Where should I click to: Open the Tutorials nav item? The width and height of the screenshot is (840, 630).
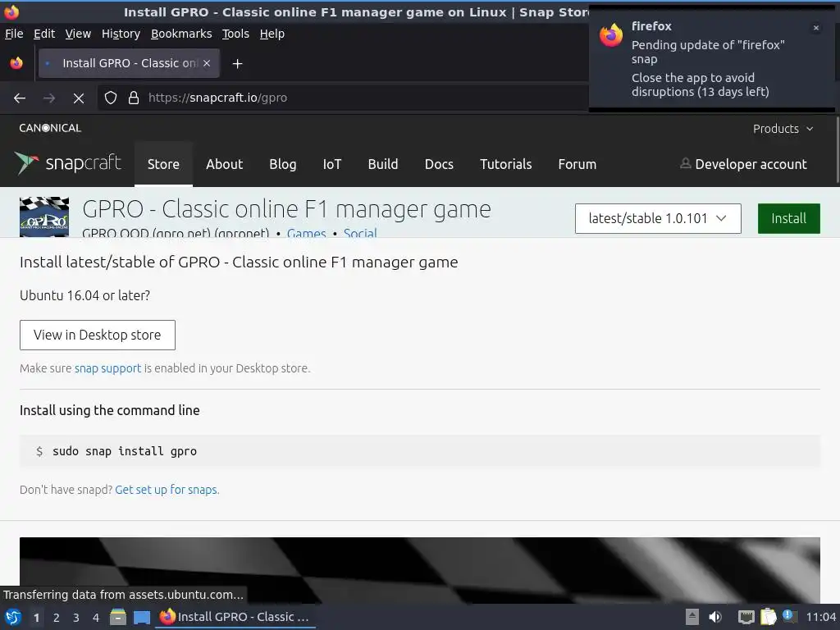(505, 164)
